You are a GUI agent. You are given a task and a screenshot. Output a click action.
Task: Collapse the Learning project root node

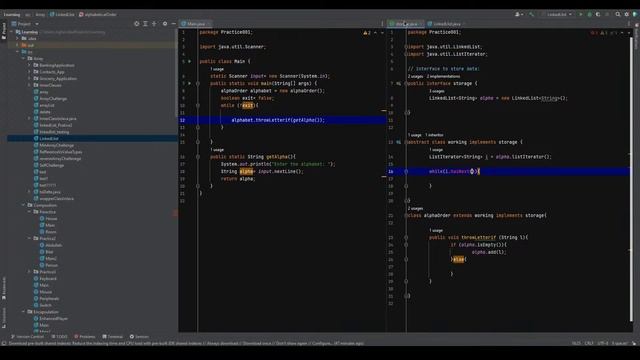pyautogui.click(x=12, y=32)
